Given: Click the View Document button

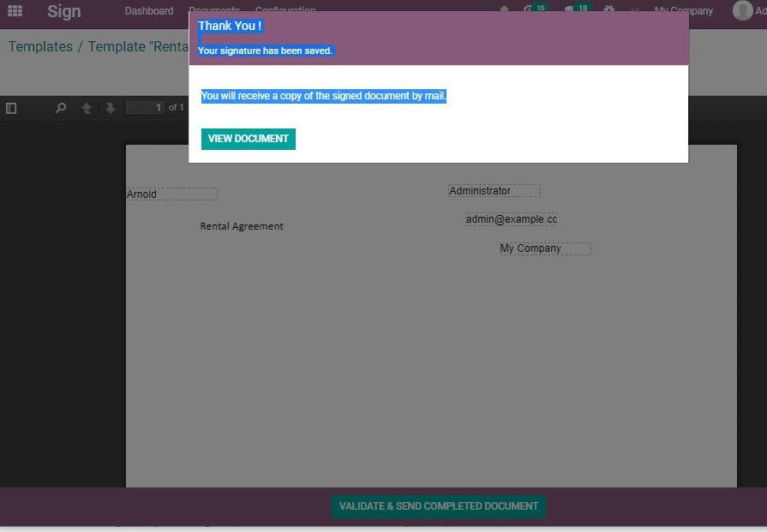Looking at the screenshot, I should pos(248,139).
